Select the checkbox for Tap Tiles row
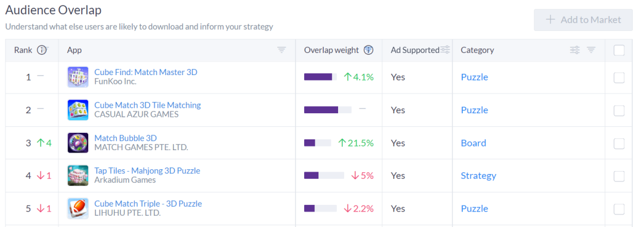This screenshot has height=227, width=644. click(619, 176)
